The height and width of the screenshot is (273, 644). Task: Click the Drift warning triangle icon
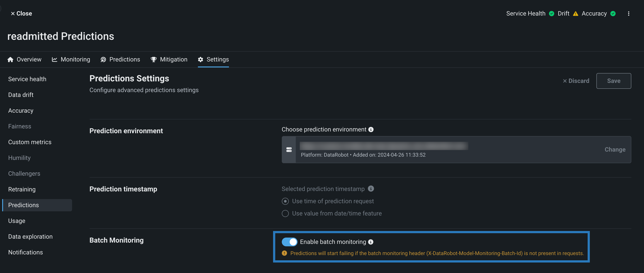[575, 14]
